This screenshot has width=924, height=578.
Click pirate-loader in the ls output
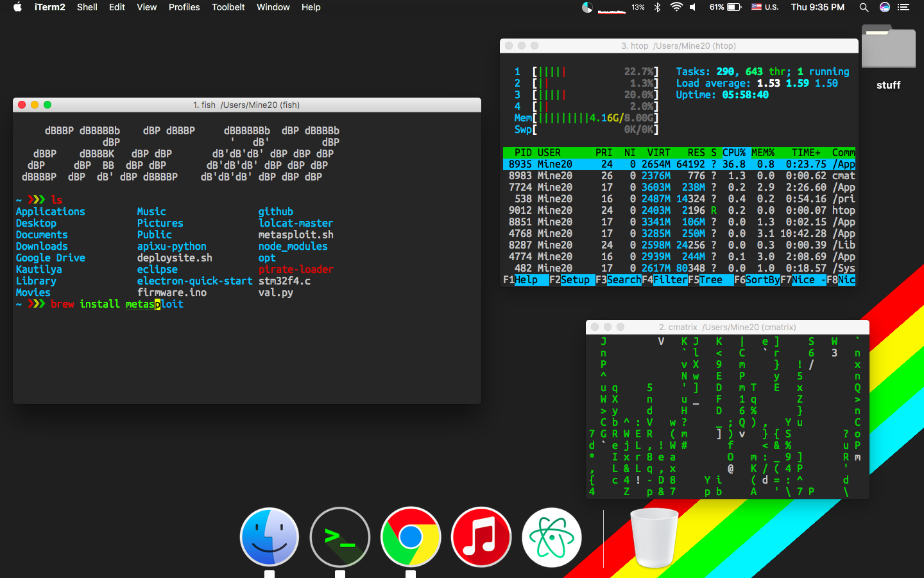coord(296,270)
